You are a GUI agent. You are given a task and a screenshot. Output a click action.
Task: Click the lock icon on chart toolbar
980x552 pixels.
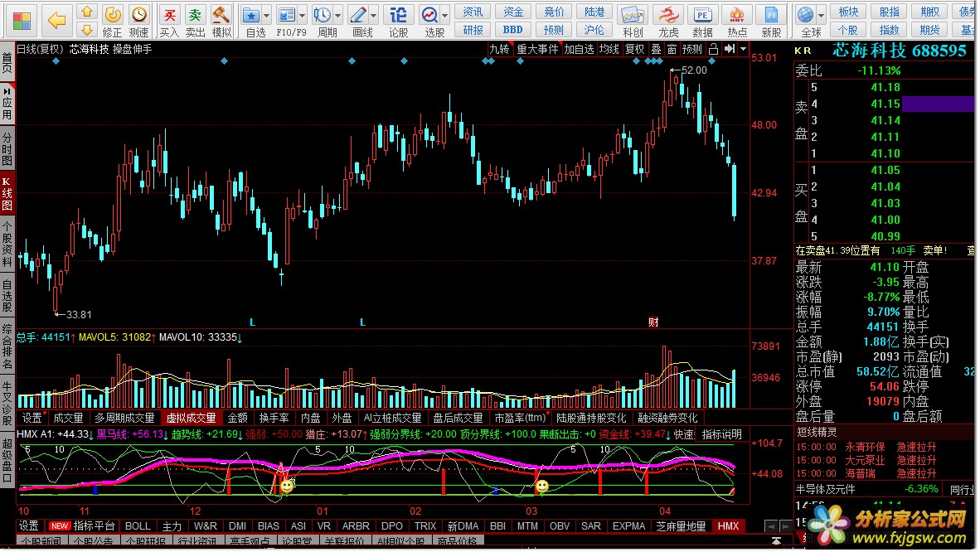[x=713, y=49]
